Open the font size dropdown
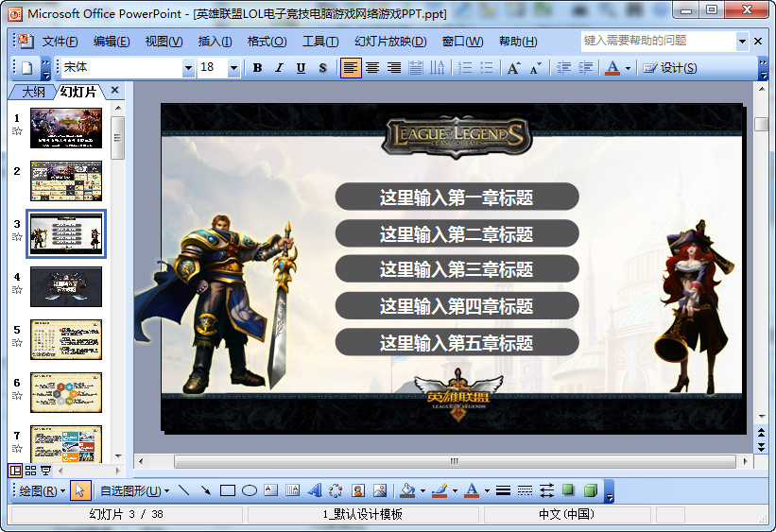 pos(233,68)
